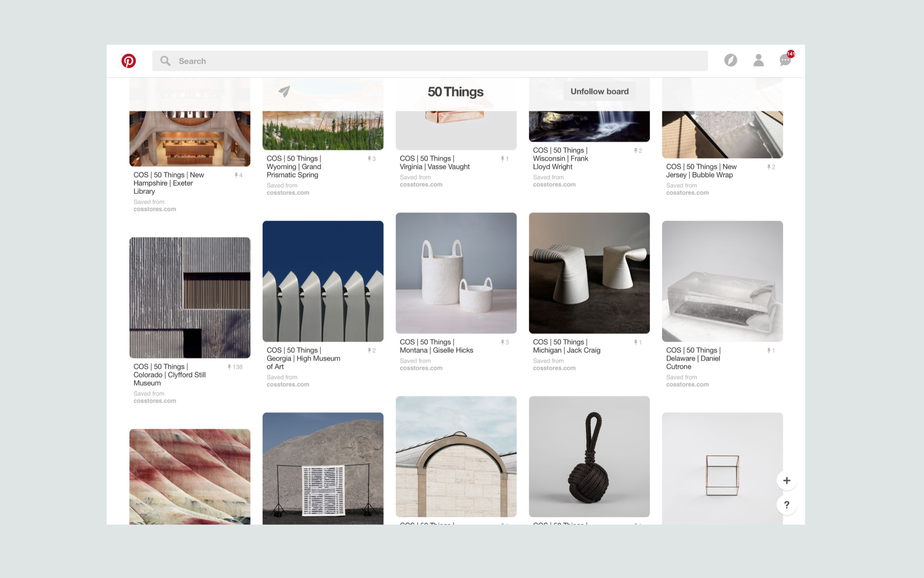
Task: Click cosstores.com under Exeter Library pin
Action: pos(155,209)
